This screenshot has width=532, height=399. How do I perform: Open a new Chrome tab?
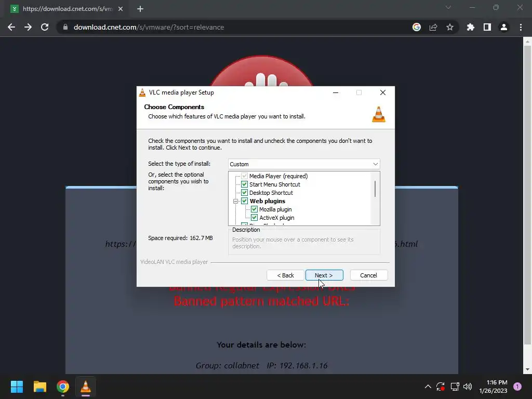click(140, 9)
